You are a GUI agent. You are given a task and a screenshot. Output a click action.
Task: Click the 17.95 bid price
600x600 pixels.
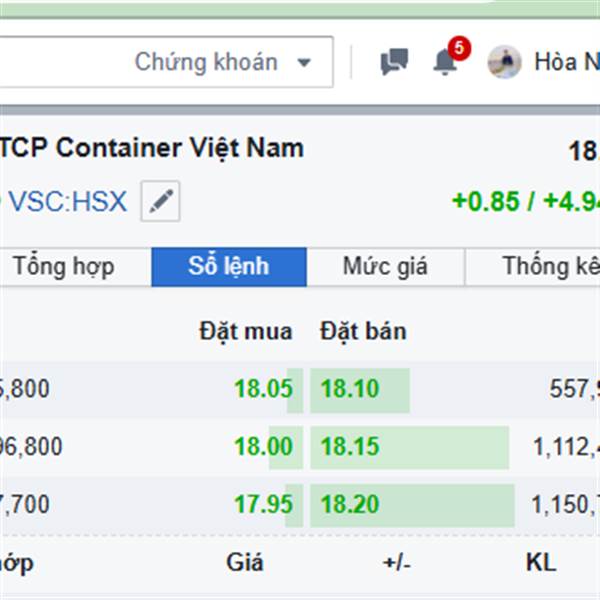(263, 505)
